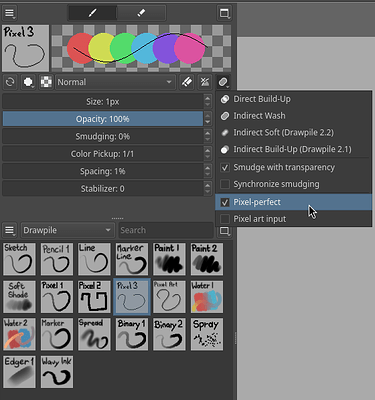
Task: Choose Indirect Wash paint mode
Action: click(x=294, y=116)
